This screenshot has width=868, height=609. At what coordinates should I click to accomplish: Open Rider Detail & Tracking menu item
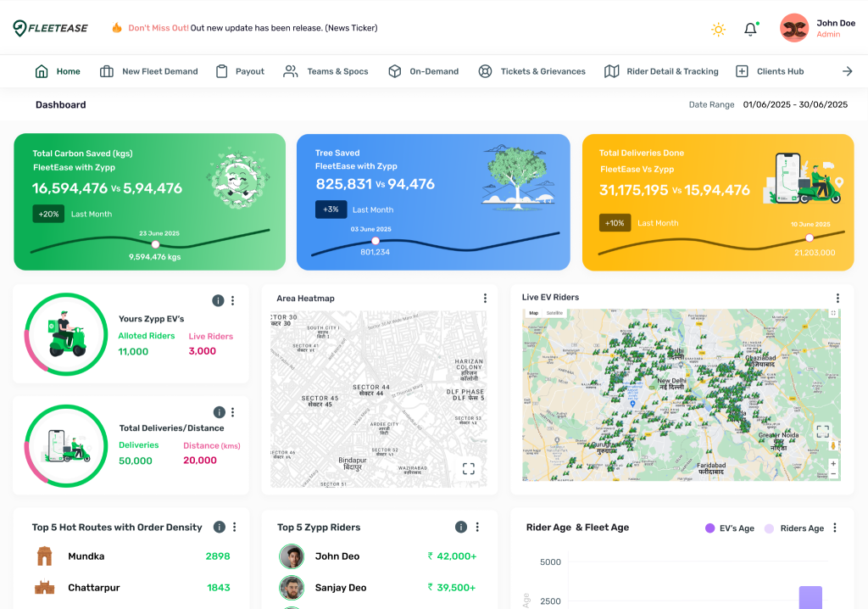pyautogui.click(x=661, y=71)
